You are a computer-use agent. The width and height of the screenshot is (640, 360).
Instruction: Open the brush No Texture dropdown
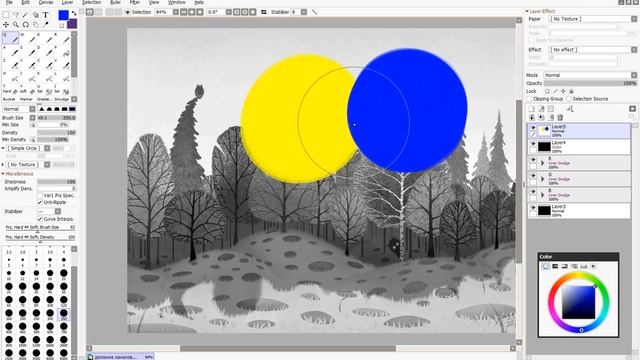pos(28,164)
